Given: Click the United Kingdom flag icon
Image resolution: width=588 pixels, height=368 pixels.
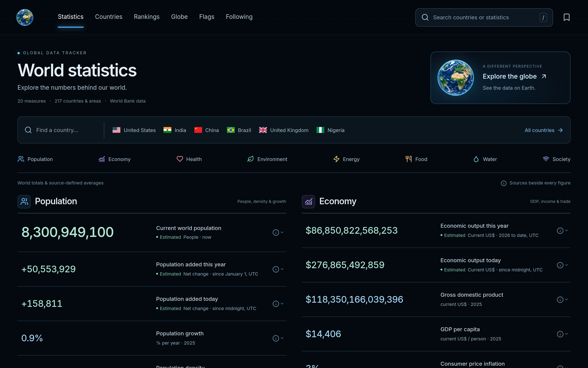Looking at the screenshot, I should [x=263, y=130].
